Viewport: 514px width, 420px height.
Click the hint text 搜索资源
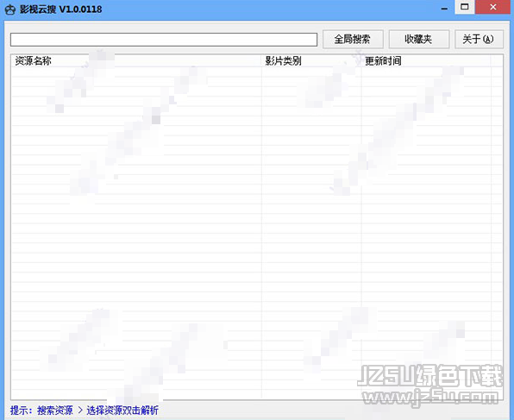pyautogui.click(x=54, y=411)
